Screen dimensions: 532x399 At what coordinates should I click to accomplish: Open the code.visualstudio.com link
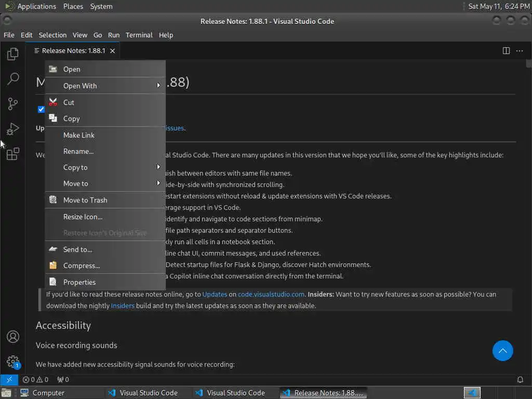click(271, 294)
